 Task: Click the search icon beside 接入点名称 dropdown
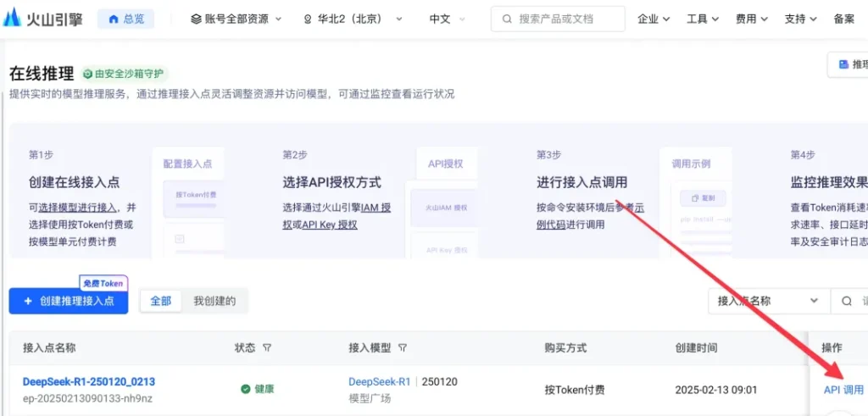pyautogui.click(x=847, y=301)
